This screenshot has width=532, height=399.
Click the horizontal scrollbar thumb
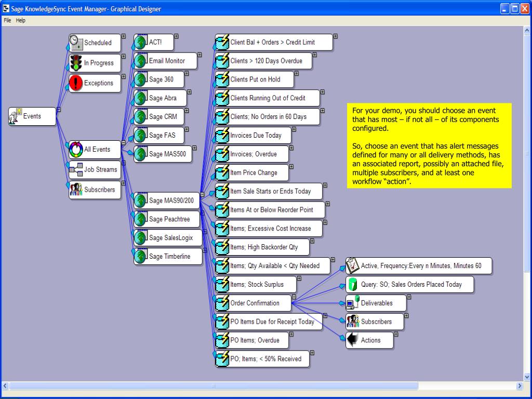point(214,386)
